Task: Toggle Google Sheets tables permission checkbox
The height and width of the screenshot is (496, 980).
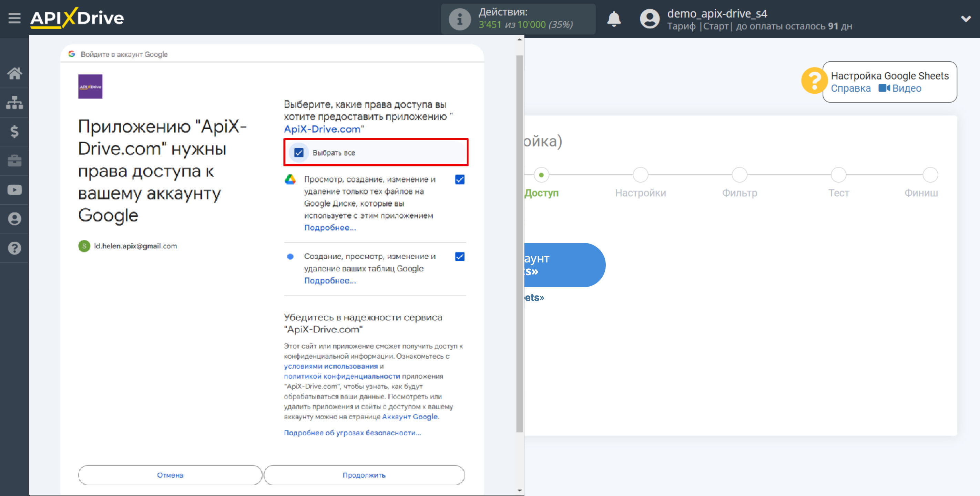Action: point(460,257)
